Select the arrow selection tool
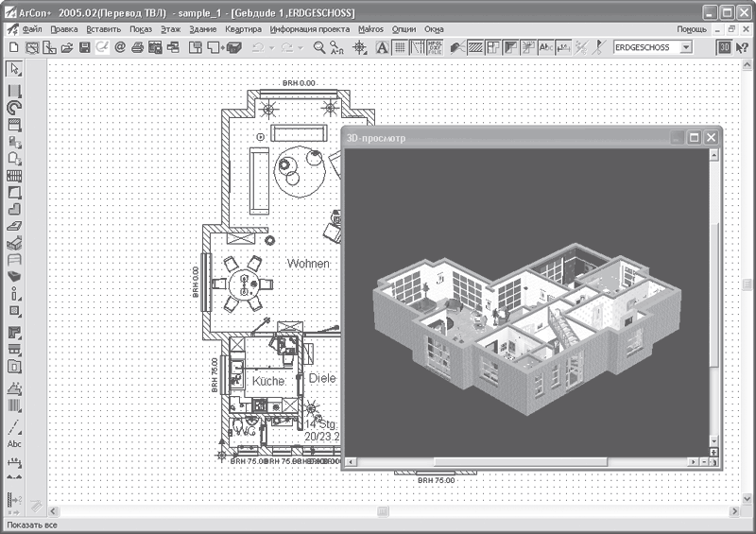The image size is (756, 534). pyautogui.click(x=14, y=68)
